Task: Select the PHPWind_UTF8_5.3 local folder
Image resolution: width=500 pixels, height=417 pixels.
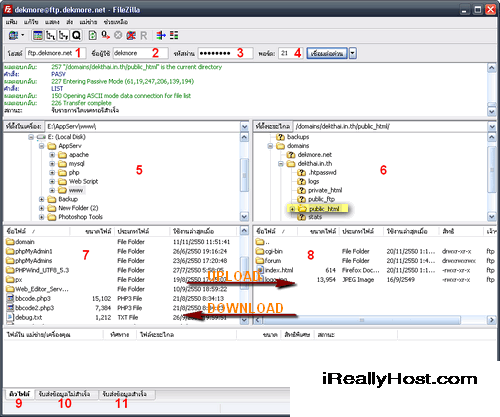Action: [x=42, y=270]
